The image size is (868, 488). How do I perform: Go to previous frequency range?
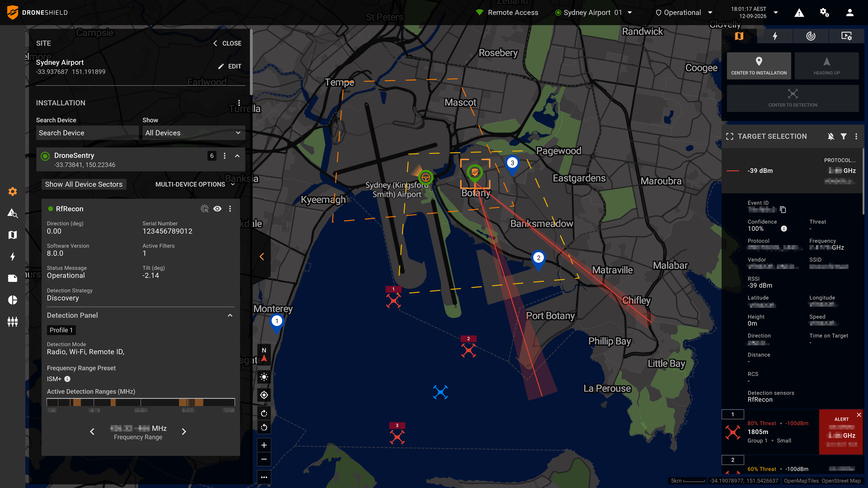point(92,431)
